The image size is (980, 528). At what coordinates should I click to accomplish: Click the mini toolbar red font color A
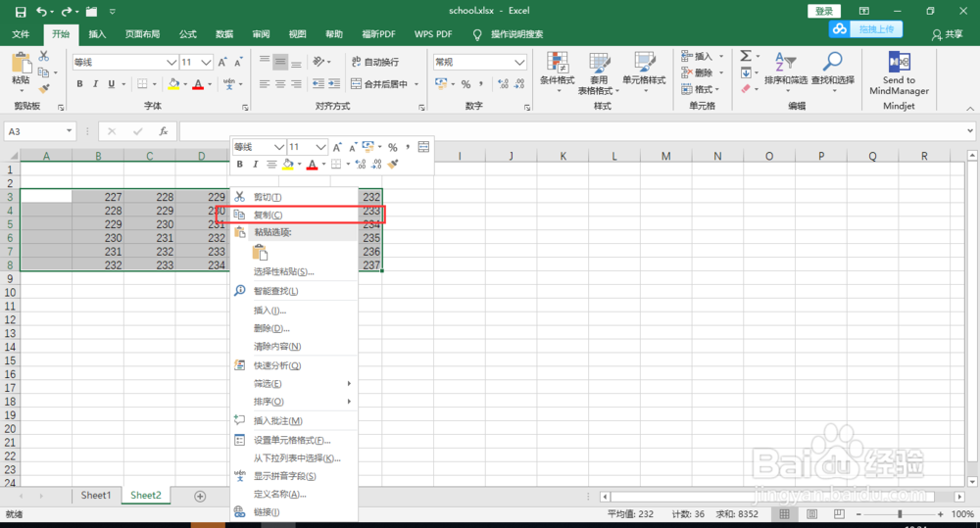point(312,165)
